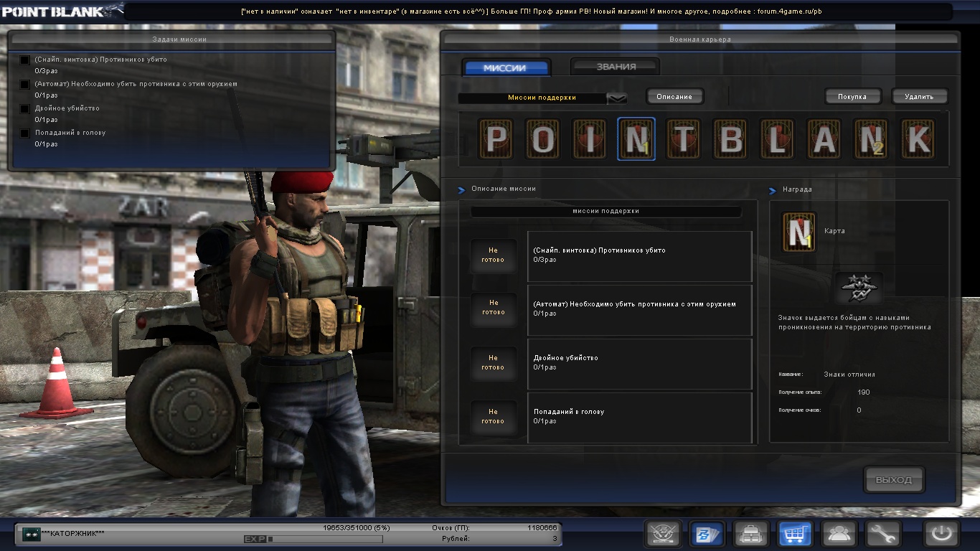Image resolution: width=980 pixels, height=551 pixels.
Task: Click the Получение опыта value 190
Action: (864, 392)
